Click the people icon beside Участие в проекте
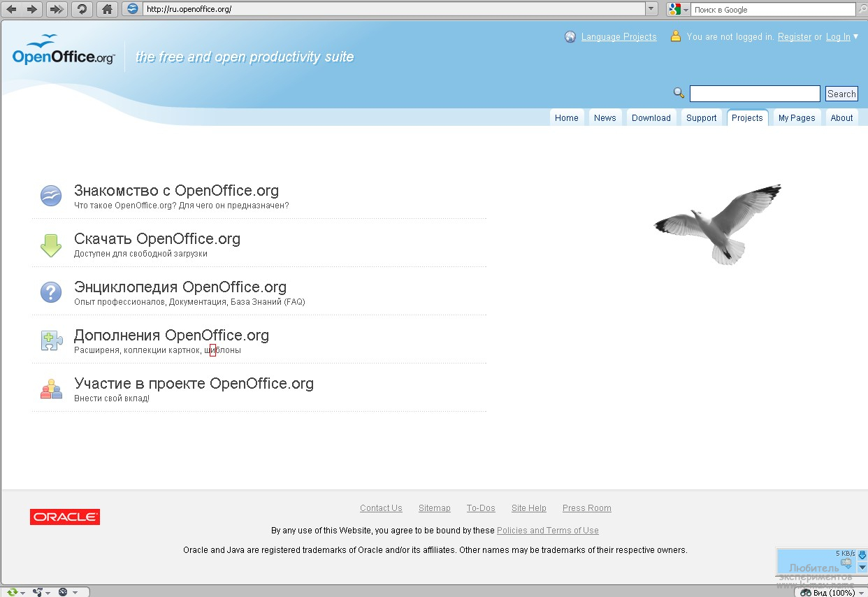This screenshot has height=597, width=868. pyautogui.click(x=52, y=389)
